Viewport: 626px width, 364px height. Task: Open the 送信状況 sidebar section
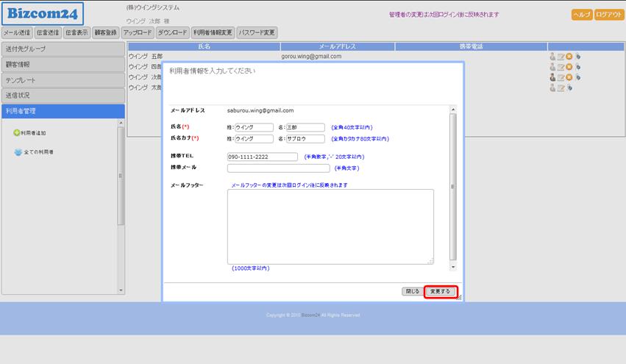click(x=63, y=95)
